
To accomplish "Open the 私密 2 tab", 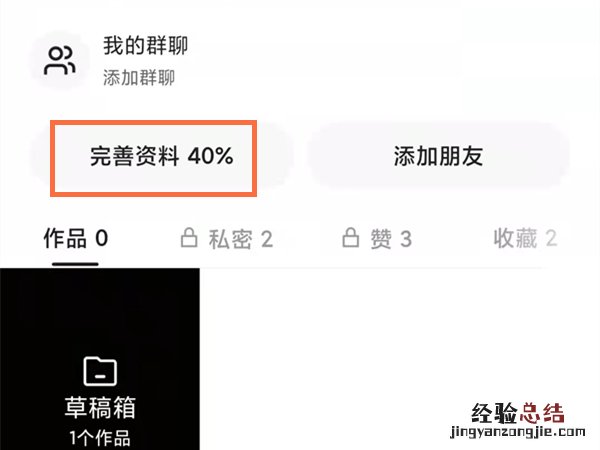I will pyautogui.click(x=227, y=238).
